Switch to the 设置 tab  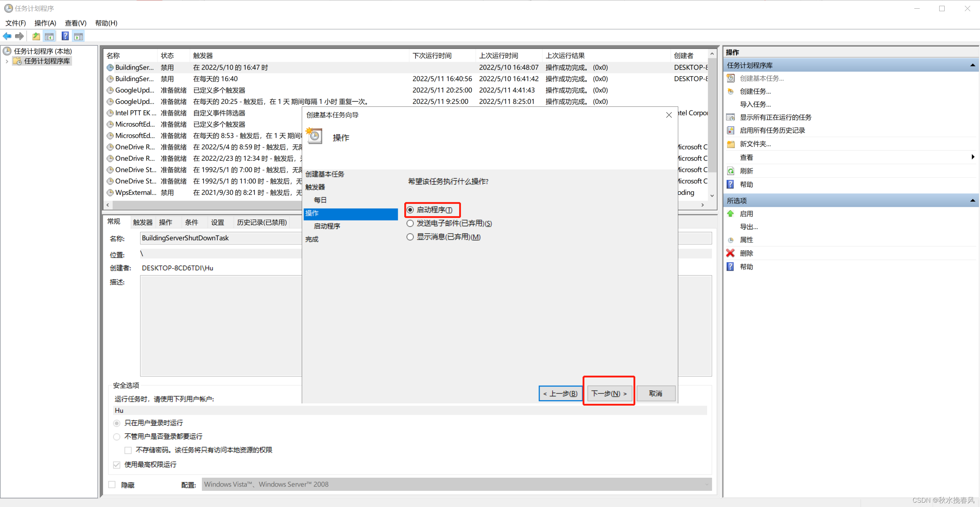pos(218,223)
